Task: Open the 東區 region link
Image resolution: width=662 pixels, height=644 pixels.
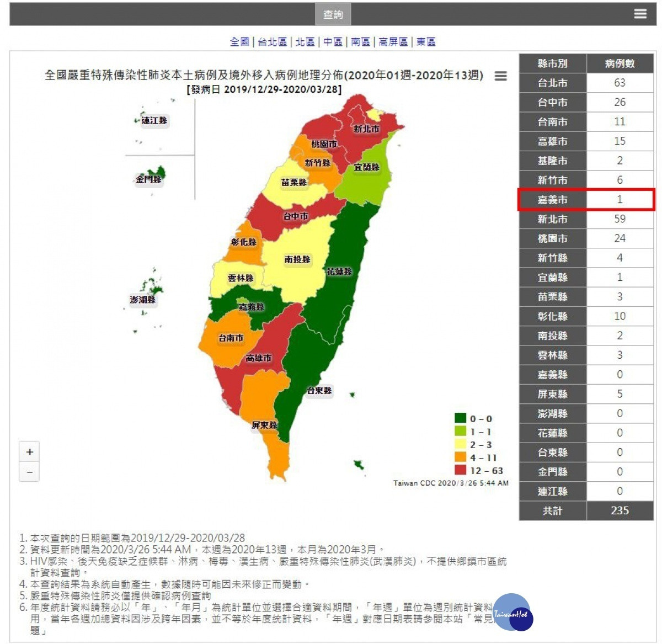Action: [425, 42]
